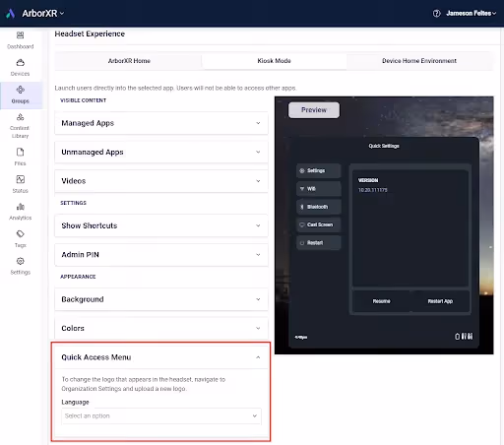504x445 pixels.
Task: Go to Dashboard in the sidebar
Action: pyautogui.click(x=21, y=40)
